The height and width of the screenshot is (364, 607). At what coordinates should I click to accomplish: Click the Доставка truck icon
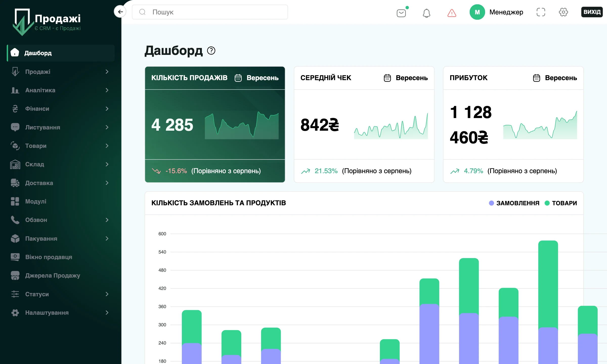[x=15, y=183]
